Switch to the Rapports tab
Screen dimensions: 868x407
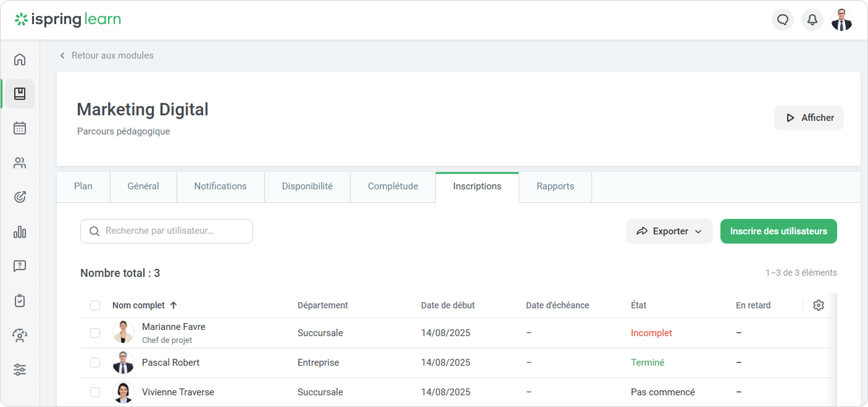point(555,186)
